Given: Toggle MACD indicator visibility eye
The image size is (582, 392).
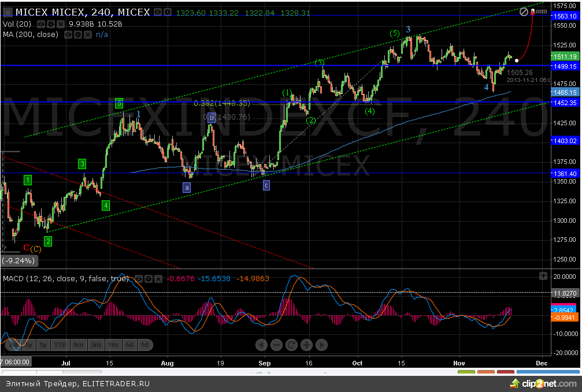Looking at the screenshot, I should pos(139,278).
